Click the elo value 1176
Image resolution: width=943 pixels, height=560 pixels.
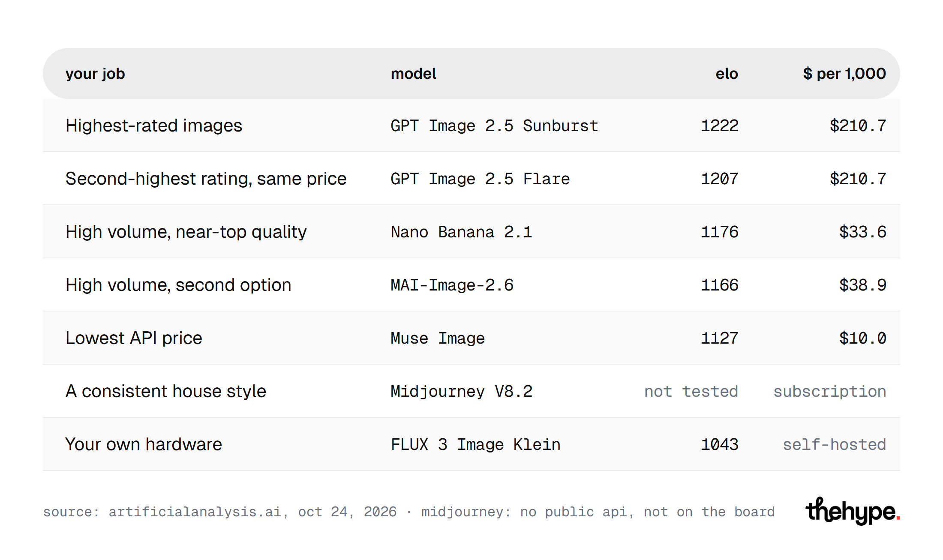(x=719, y=232)
